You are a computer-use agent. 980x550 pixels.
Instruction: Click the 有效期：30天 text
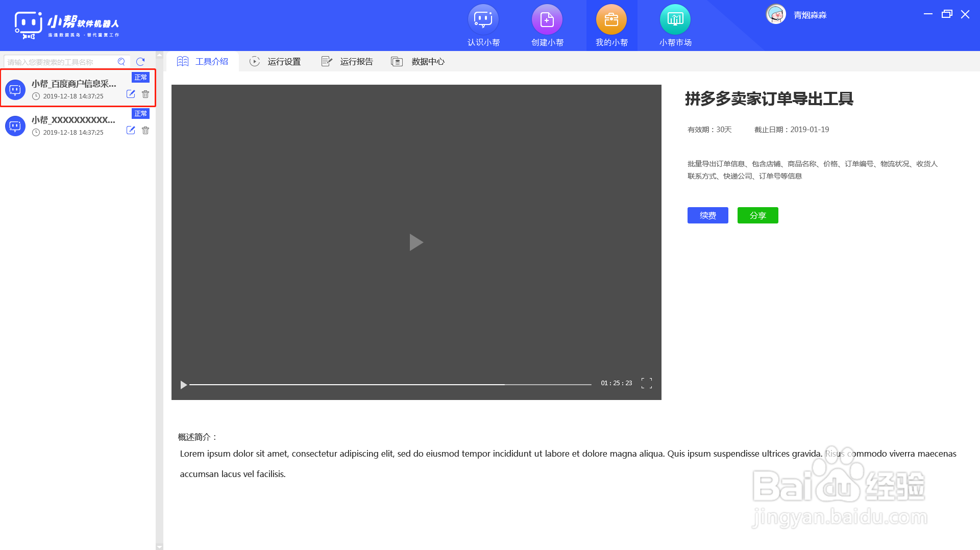(709, 130)
